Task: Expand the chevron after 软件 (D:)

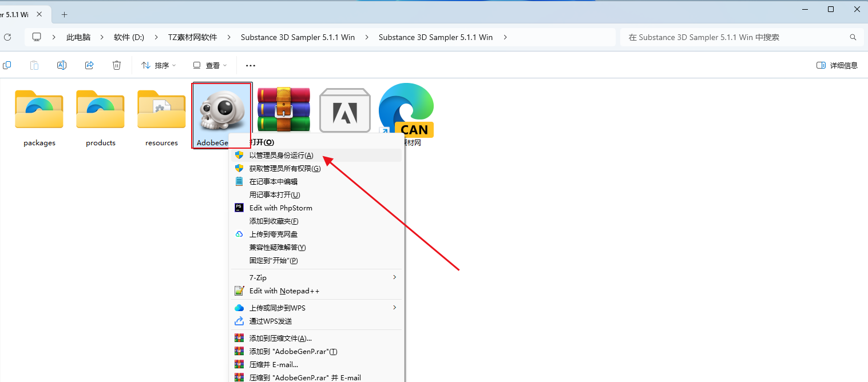Action: click(156, 37)
